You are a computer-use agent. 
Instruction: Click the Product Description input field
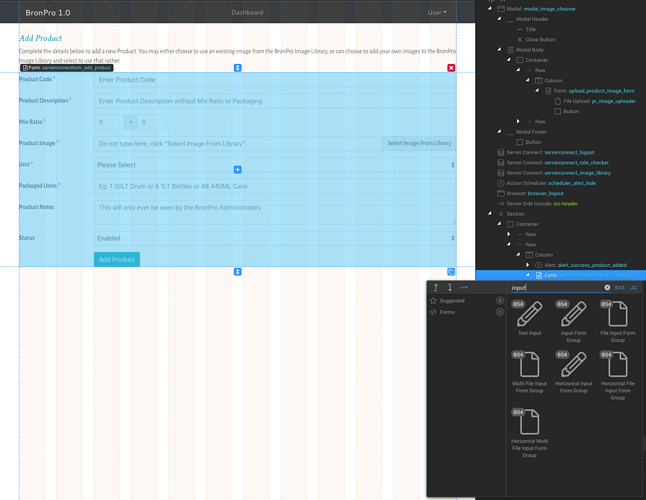(275, 101)
